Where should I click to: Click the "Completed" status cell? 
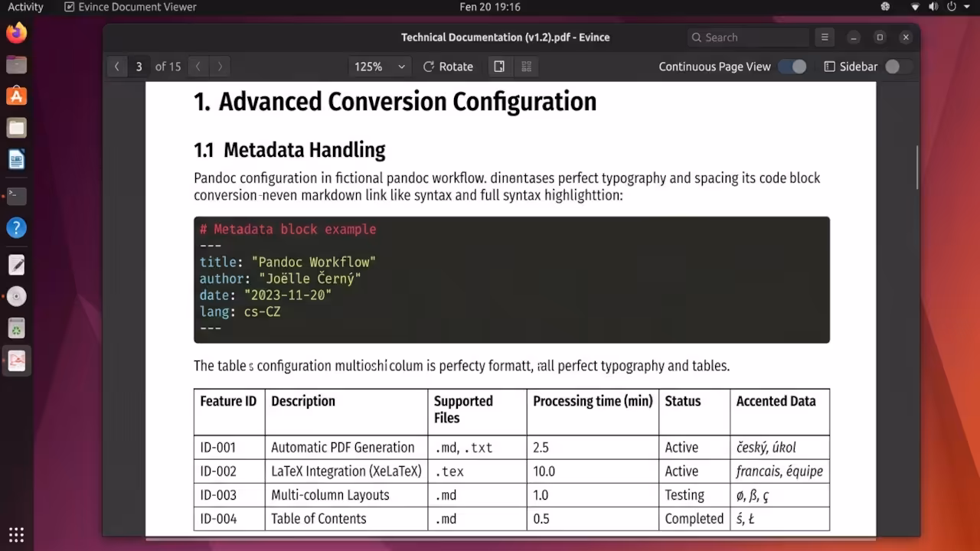(x=694, y=519)
